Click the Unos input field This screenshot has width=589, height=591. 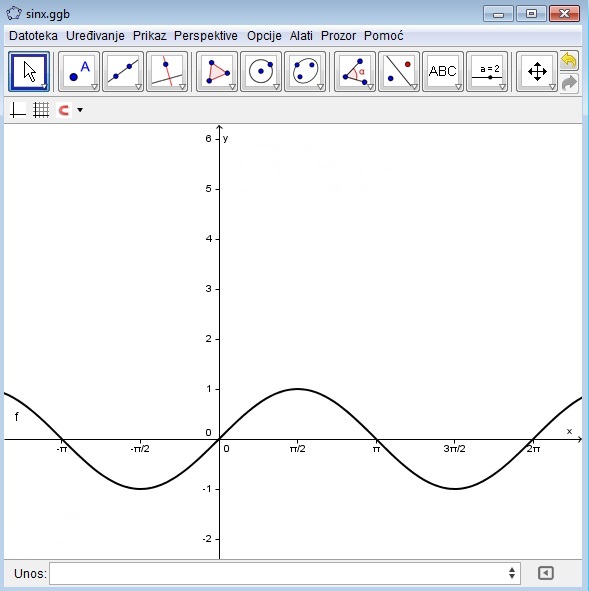click(285, 573)
